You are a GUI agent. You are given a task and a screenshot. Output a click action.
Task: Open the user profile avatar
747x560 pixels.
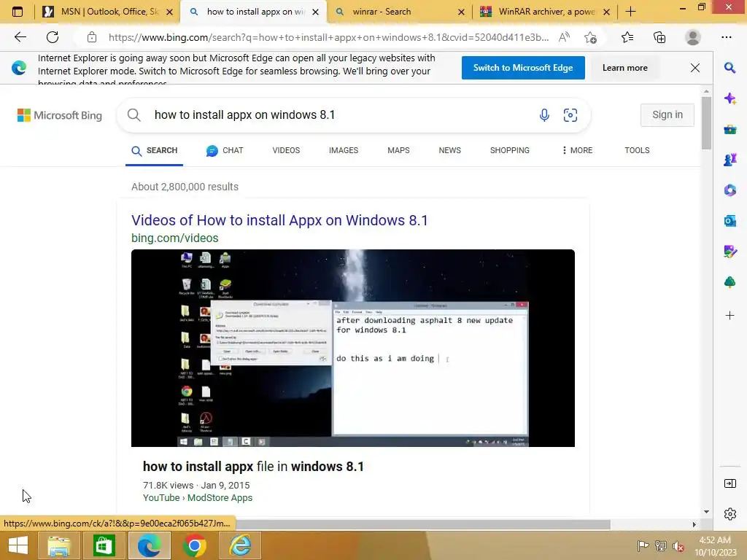point(693,37)
